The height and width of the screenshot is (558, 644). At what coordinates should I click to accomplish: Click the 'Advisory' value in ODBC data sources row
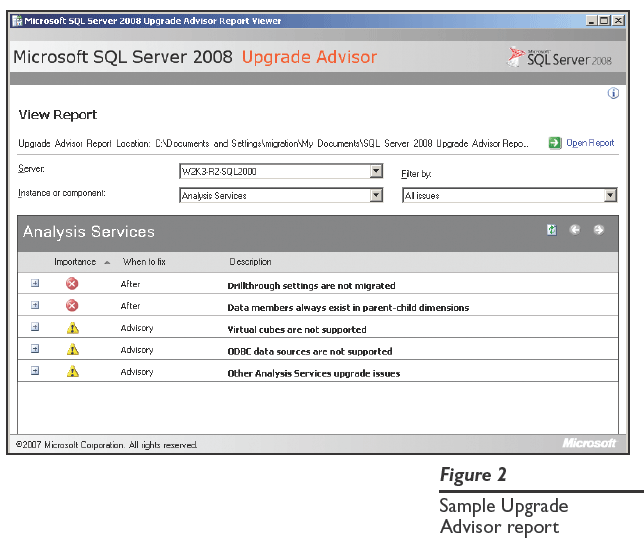tap(137, 350)
